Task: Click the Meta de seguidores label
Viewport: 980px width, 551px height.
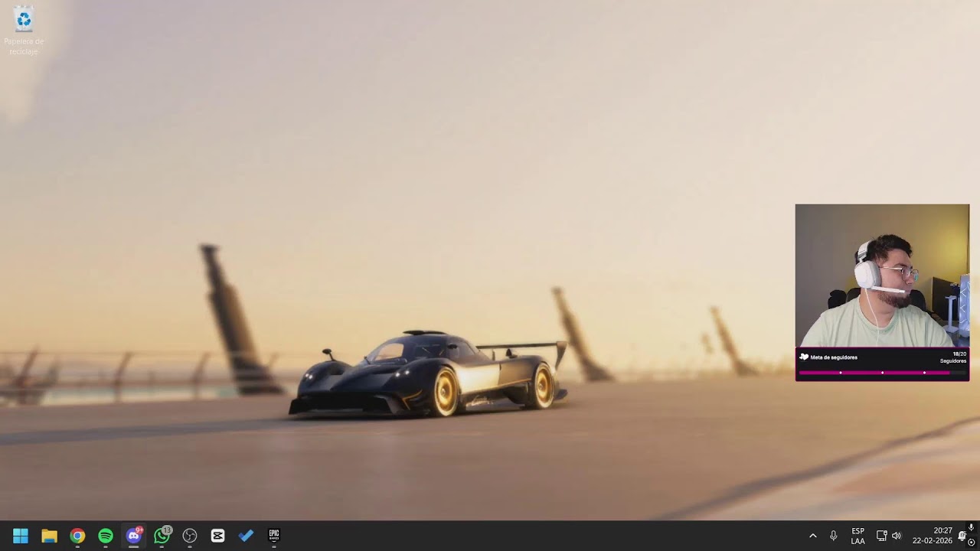Action: pyautogui.click(x=834, y=357)
